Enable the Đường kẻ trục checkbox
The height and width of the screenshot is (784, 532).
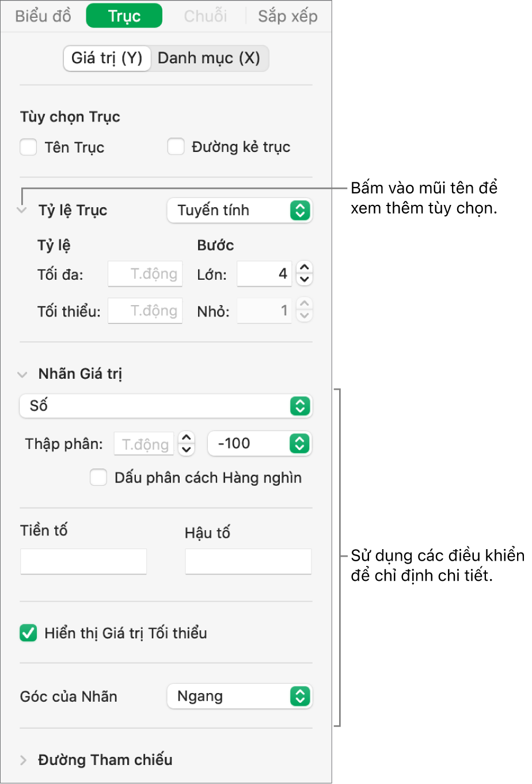(x=176, y=146)
